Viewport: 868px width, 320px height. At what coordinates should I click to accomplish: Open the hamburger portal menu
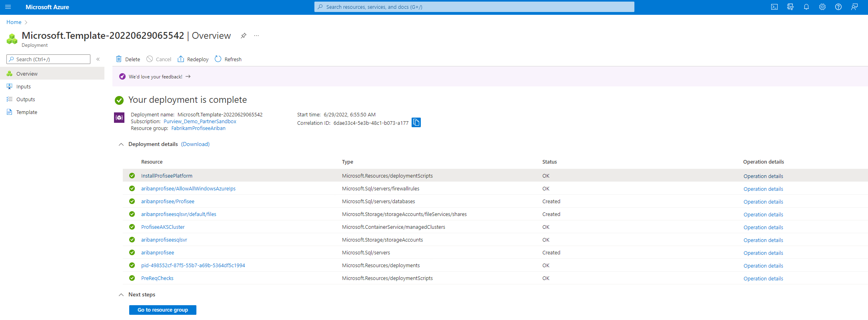coord(8,7)
